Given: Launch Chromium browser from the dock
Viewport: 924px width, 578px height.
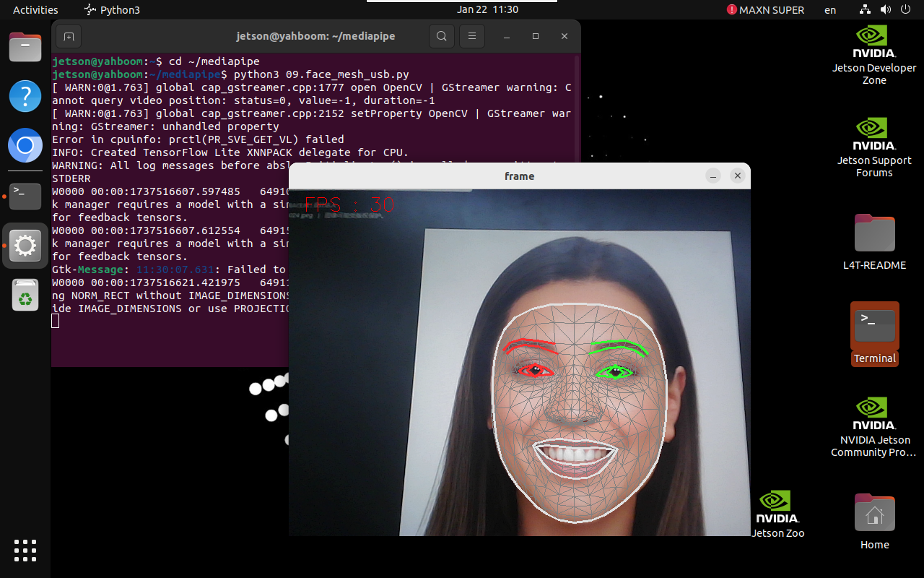Looking at the screenshot, I should pyautogui.click(x=25, y=146).
